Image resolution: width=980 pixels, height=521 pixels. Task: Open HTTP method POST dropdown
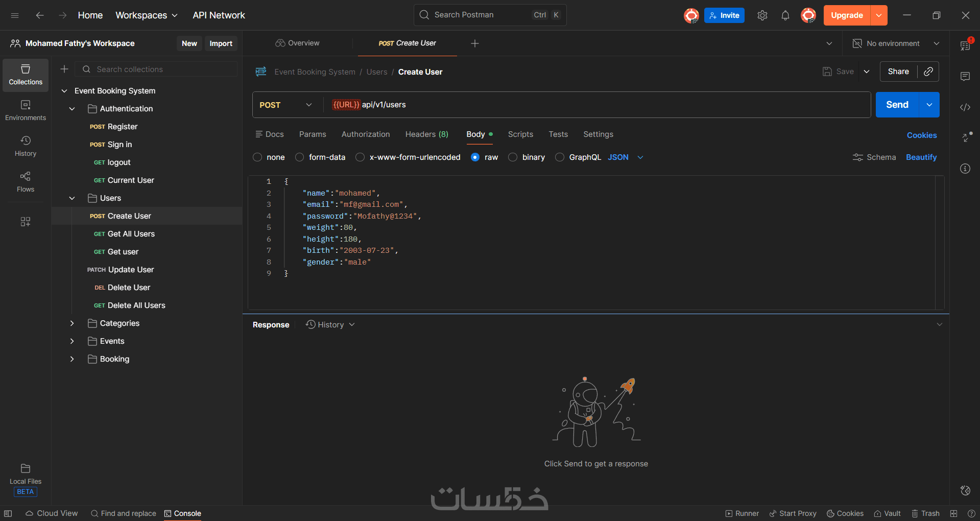point(285,105)
